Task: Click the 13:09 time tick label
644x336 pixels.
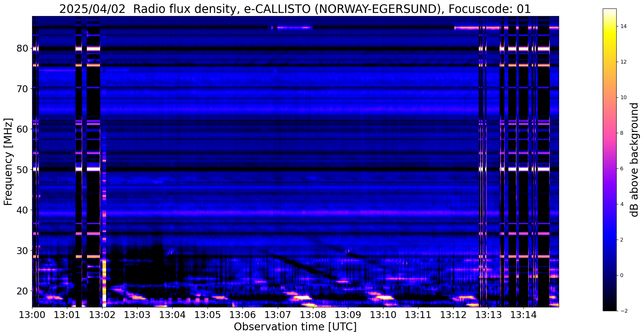Action: [x=348, y=315]
